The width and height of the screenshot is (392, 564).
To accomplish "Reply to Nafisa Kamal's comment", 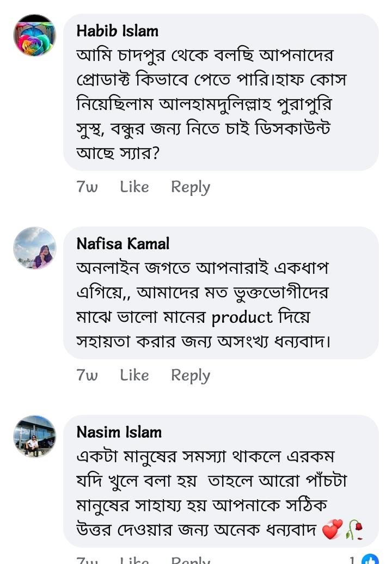I will [x=190, y=375].
